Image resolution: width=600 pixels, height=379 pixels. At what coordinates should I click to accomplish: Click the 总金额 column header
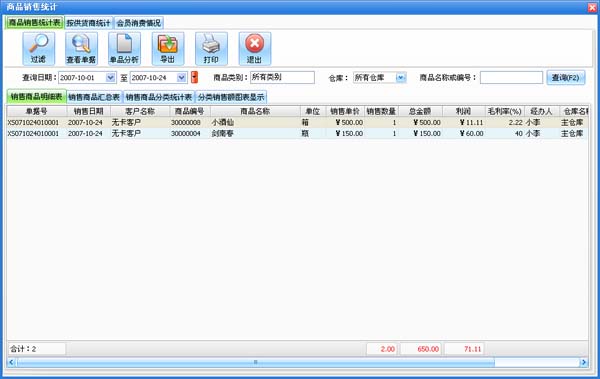pyautogui.click(x=420, y=111)
